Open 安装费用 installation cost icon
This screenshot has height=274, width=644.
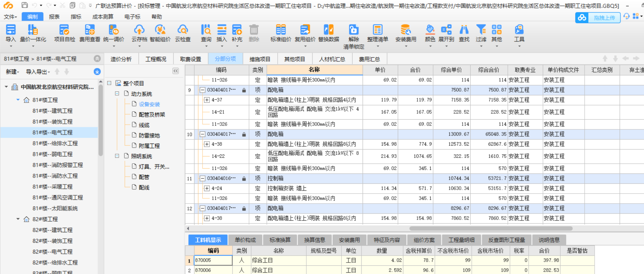(406, 30)
